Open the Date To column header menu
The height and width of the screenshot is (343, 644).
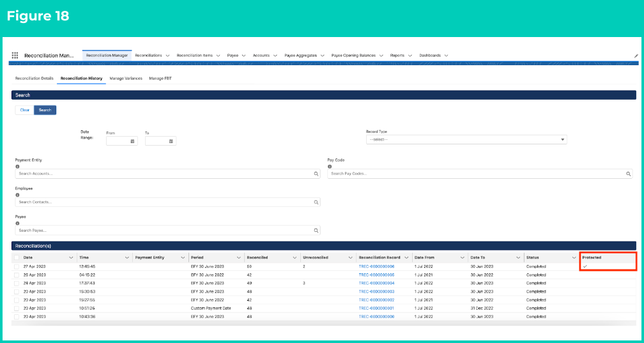click(x=518, y=257)
